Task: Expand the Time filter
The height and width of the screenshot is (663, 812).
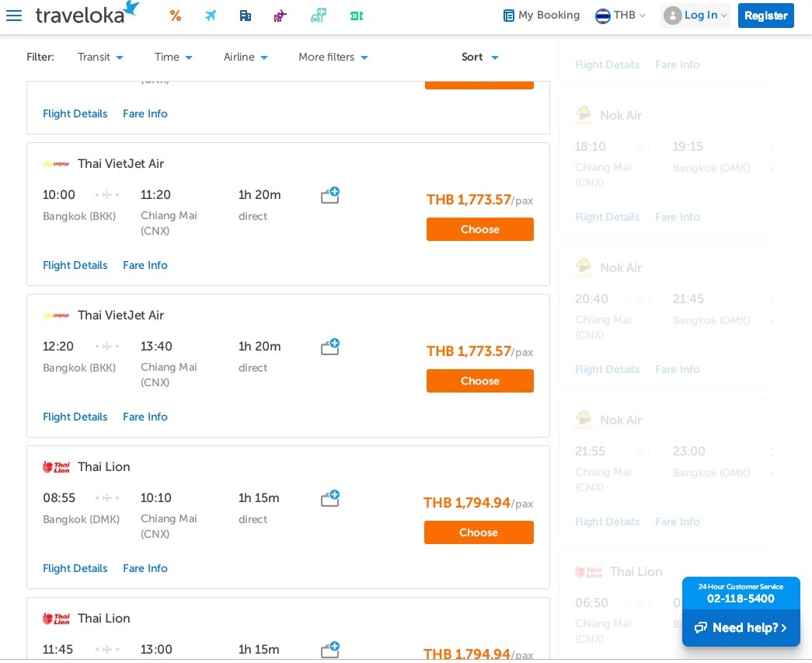Action: 173,57
